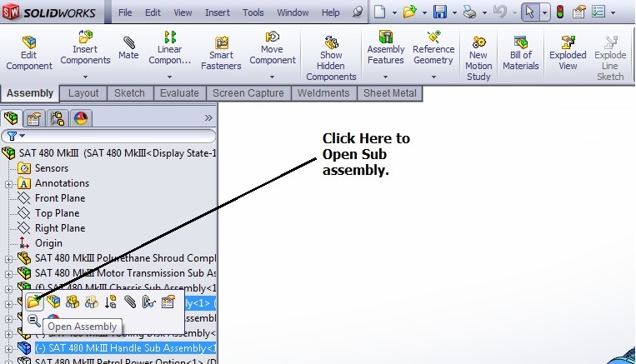Click New Motion Study tool
The width and height of the screenshot is (636, 364).
[x=478, y=58]
